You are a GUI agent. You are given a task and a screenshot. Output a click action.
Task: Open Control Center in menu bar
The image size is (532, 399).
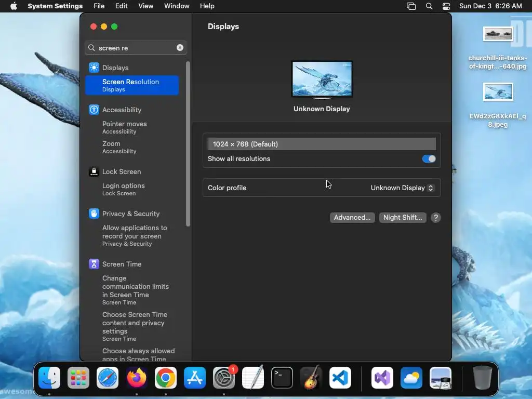(x=446, y=6)
